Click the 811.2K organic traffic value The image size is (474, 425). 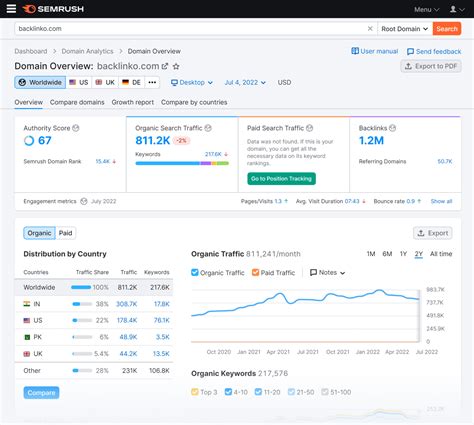[x=153, y=141]
